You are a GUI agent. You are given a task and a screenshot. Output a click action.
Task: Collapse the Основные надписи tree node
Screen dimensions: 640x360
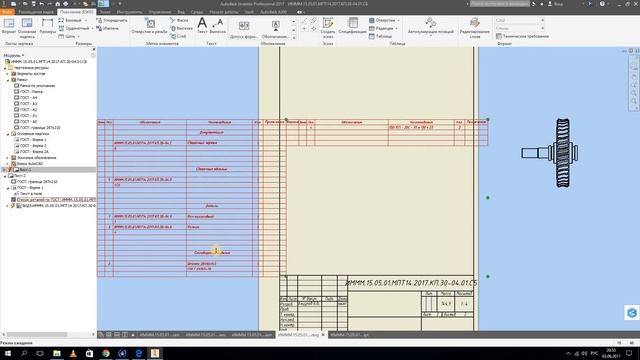point(8,134)
